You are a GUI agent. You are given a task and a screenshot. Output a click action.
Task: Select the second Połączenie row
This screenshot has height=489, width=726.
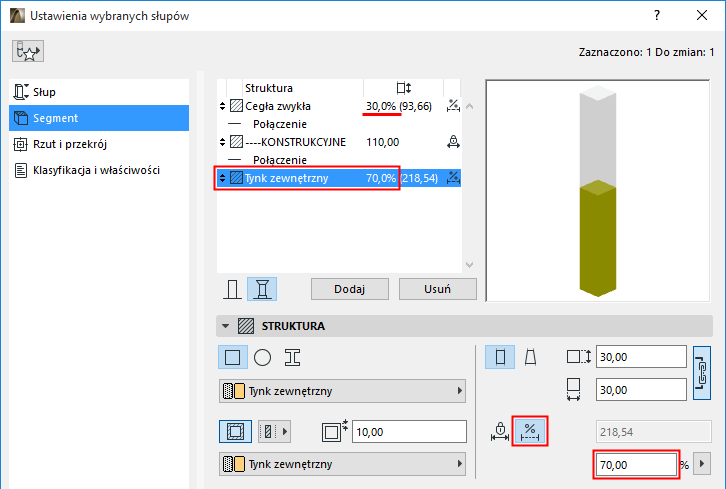(338, 160)
